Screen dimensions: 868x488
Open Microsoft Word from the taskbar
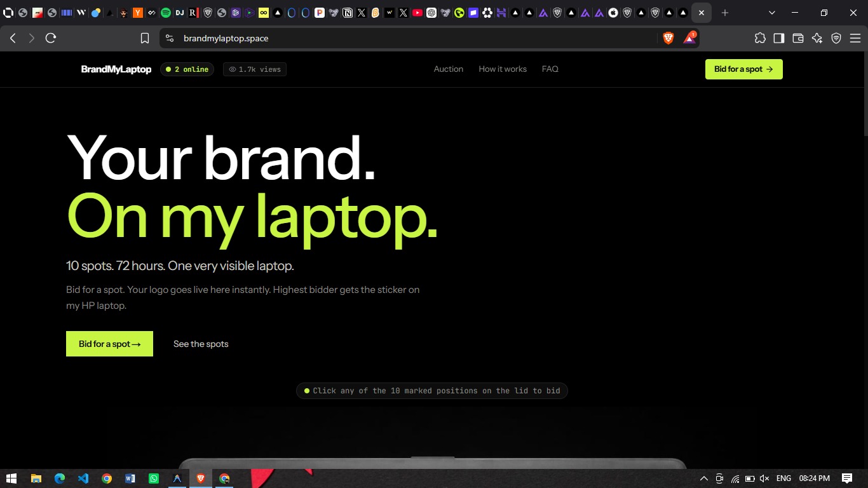click(130, 478)
